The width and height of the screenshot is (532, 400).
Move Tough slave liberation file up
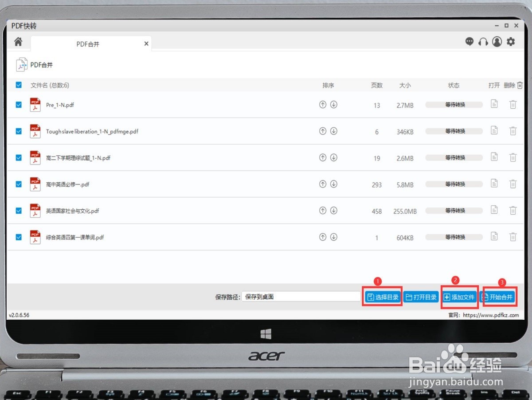click(x=323, y=131)
